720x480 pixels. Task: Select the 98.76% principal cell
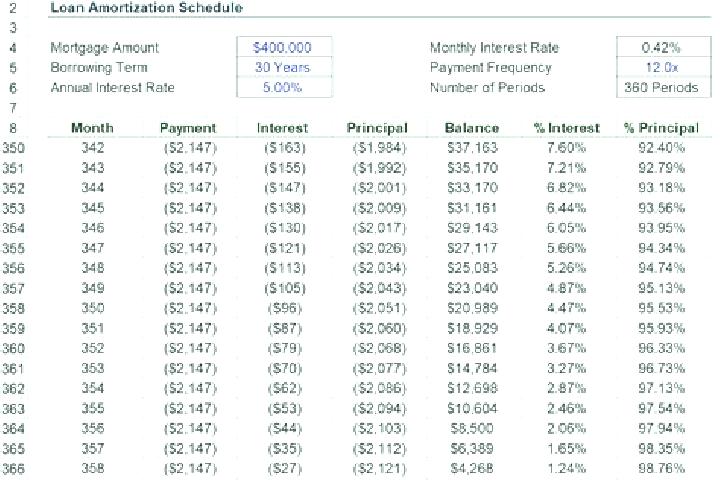point(662,469)
